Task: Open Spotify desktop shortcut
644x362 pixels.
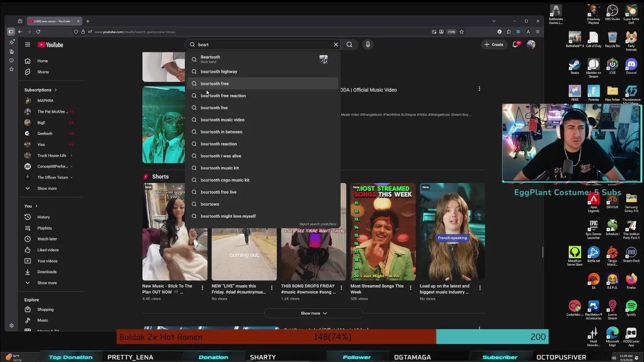Action: (x=631, y=308)
